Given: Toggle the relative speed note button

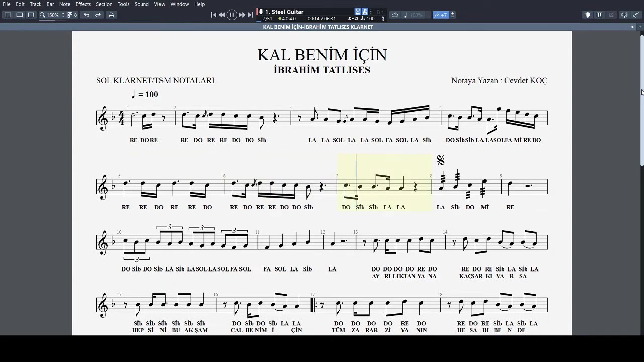Looking at the screenshot, I should click(406, 15).
